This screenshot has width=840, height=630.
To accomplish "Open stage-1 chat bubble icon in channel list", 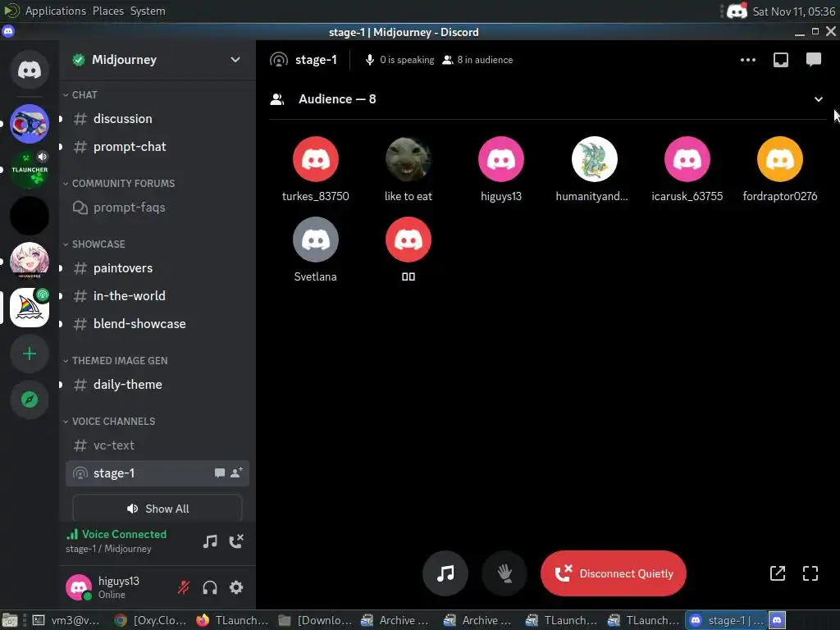I will click(220, 473).
